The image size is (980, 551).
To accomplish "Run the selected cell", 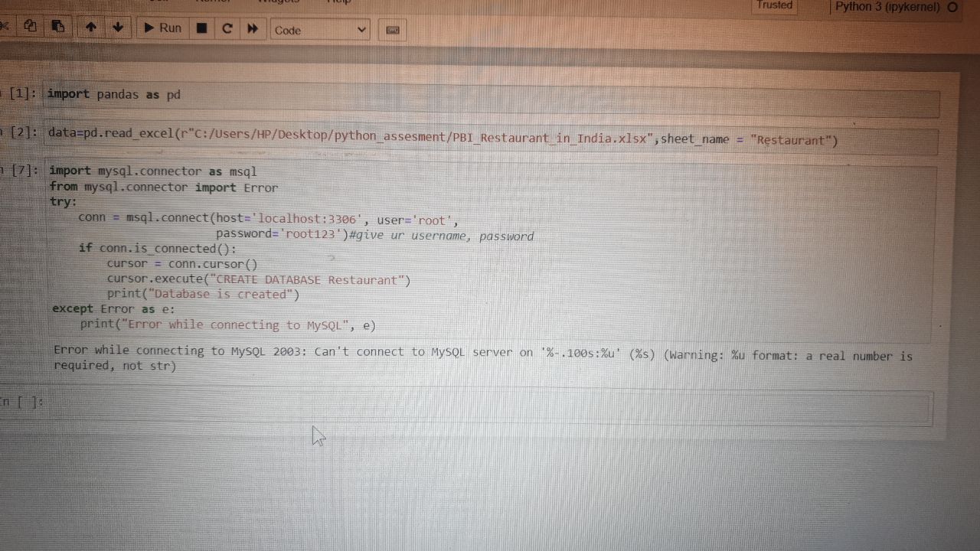I will point(162,28).
